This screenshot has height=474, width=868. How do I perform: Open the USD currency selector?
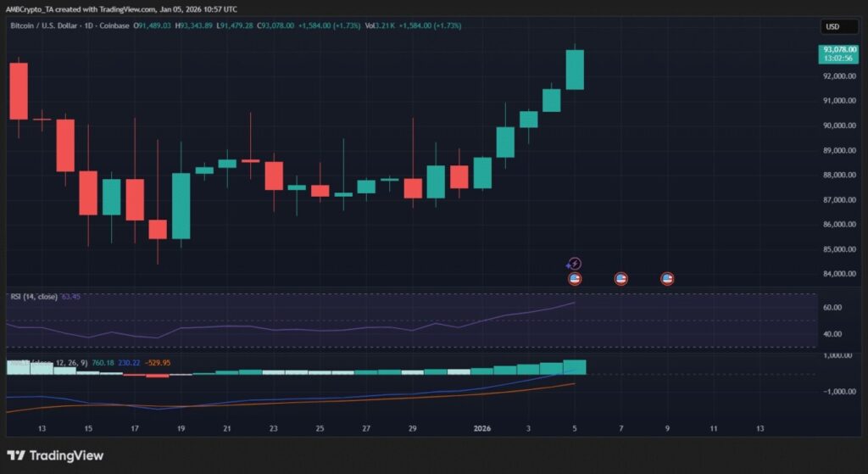[x=832, y=27]
